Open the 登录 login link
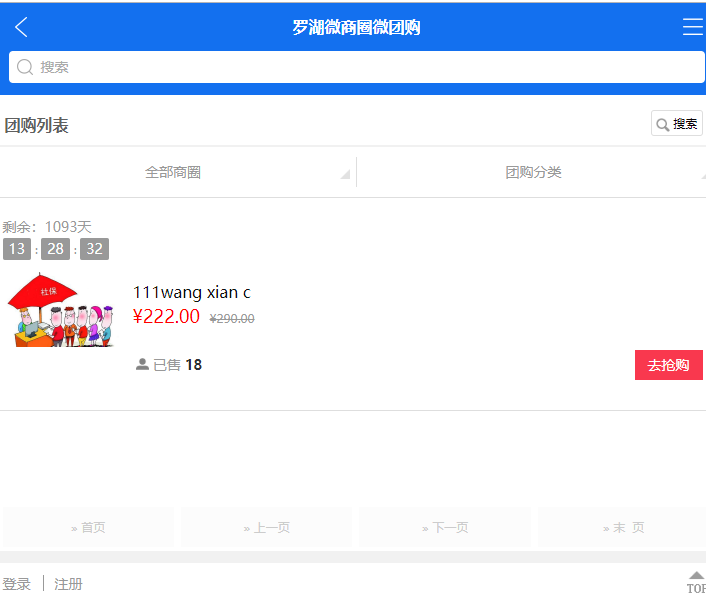706x600 pixels. click(17, 584)
